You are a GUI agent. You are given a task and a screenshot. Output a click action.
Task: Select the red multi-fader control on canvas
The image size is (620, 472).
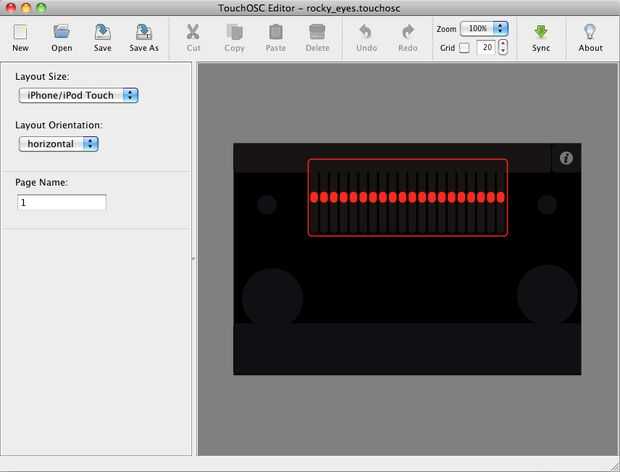pyautogui.click(x=407, y=198)
